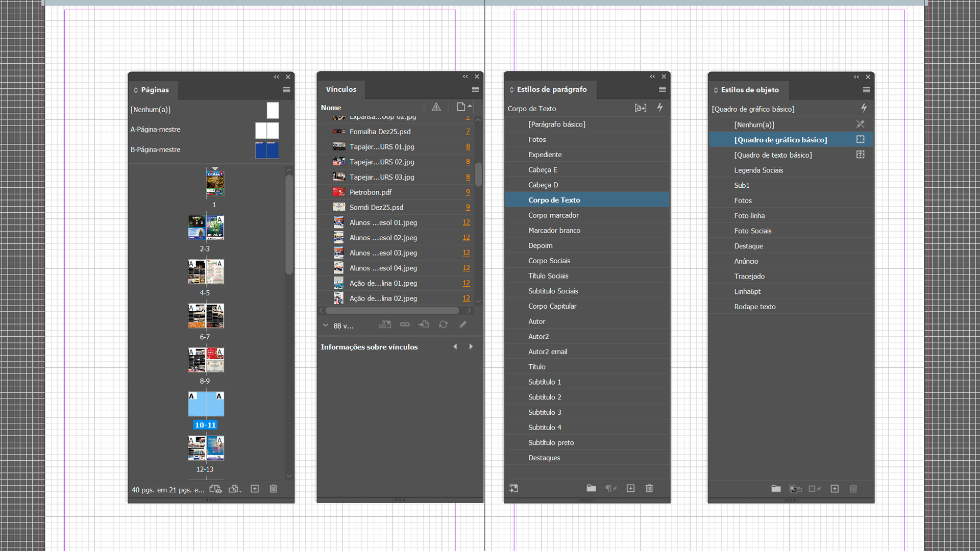Click edit original pencil icon in Vínculos

(463, 324)
